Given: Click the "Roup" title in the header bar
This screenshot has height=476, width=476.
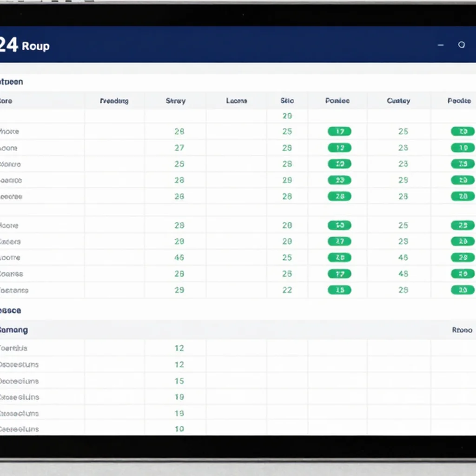Looking at the screenshot, I should click(35, 46).
